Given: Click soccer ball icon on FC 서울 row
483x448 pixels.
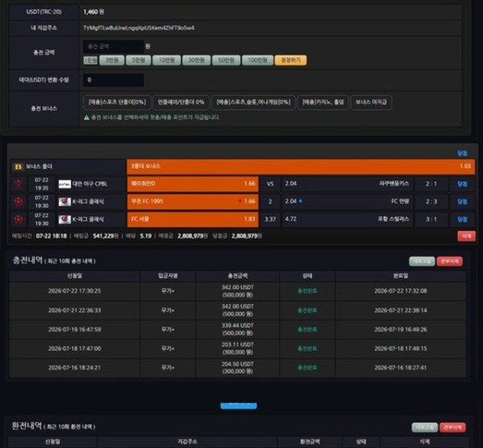Looking at the screenshot, I should point(19,220).
